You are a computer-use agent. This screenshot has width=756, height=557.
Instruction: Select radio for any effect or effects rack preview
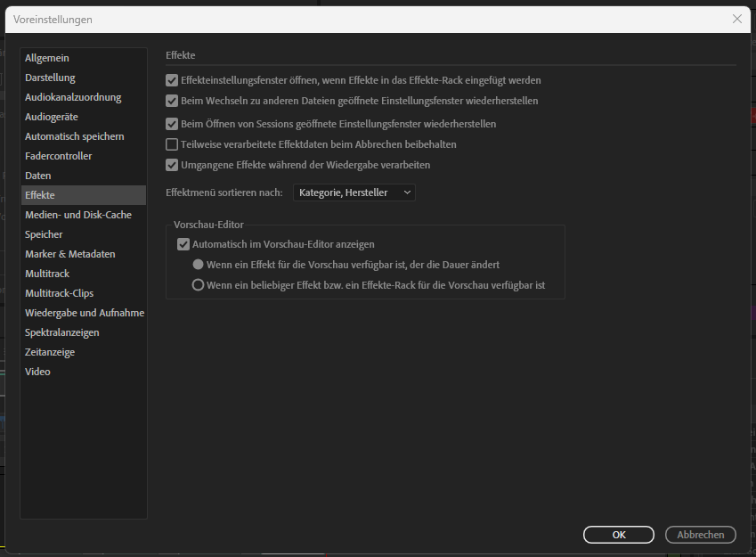pos(200,283)
